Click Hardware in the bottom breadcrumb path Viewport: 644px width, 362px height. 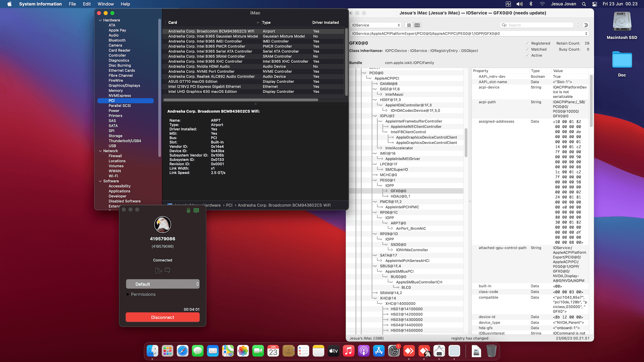212,205
